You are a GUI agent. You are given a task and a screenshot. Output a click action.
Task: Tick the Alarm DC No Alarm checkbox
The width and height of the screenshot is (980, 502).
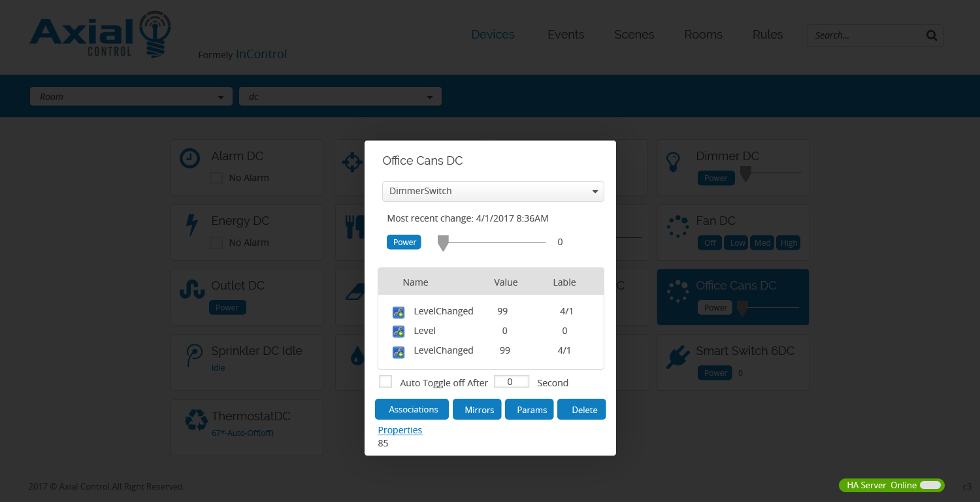(216, 178)
